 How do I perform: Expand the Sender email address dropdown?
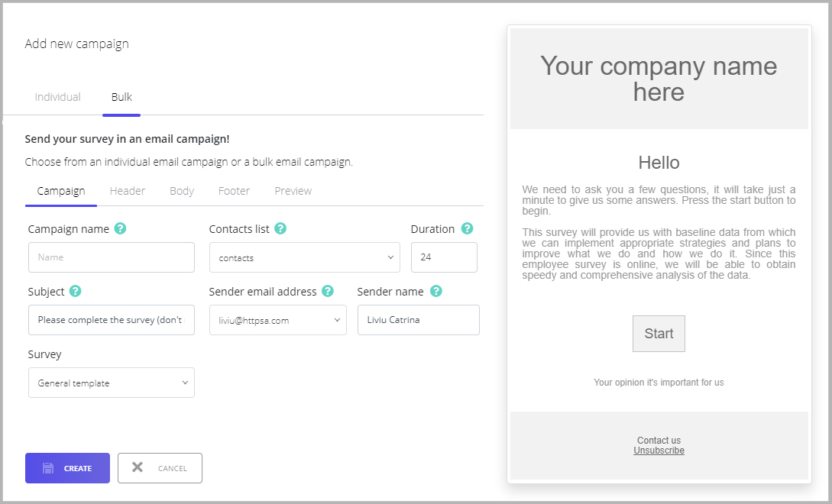[x=278, y=320]
